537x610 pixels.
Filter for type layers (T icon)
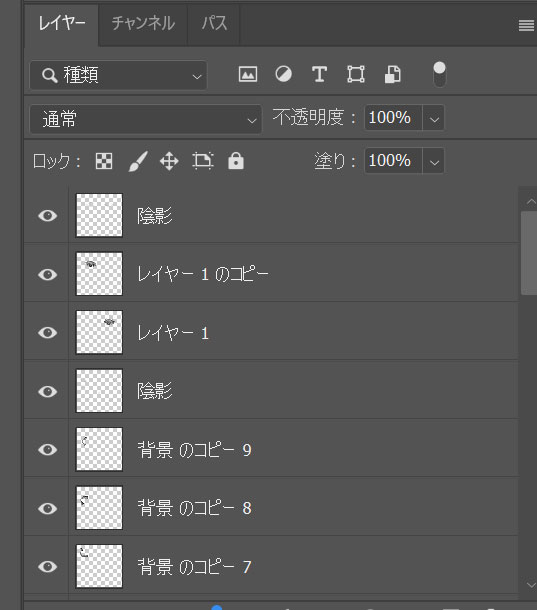click(319, 74)
